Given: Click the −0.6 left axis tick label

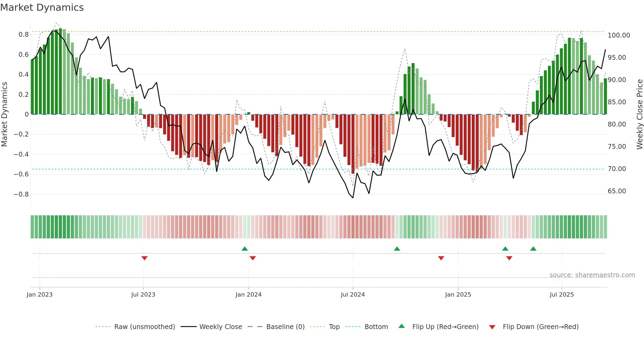Looking at the screenshot, I should (21, 174).
